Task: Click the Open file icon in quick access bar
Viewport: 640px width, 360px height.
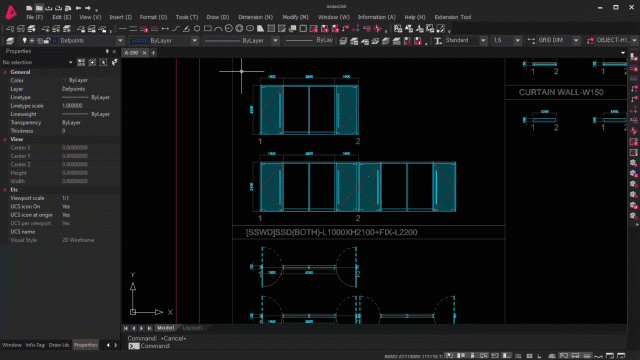Action: pos(39,8)
